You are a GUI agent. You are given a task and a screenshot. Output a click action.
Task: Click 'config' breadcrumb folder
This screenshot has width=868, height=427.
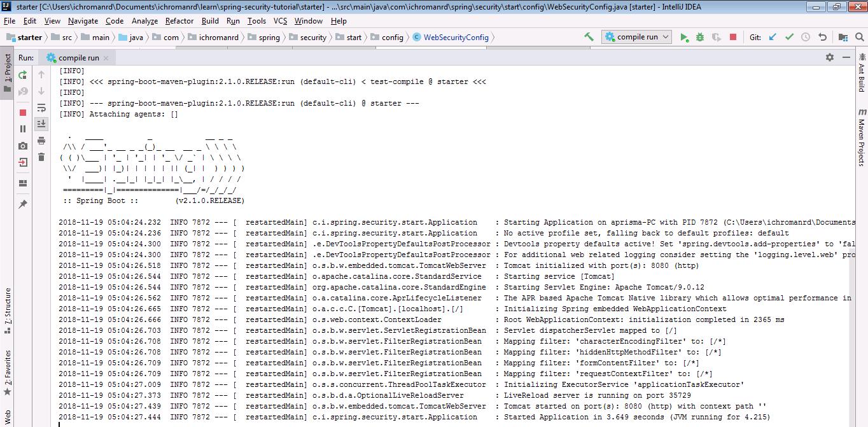click(x=387, y=37)
